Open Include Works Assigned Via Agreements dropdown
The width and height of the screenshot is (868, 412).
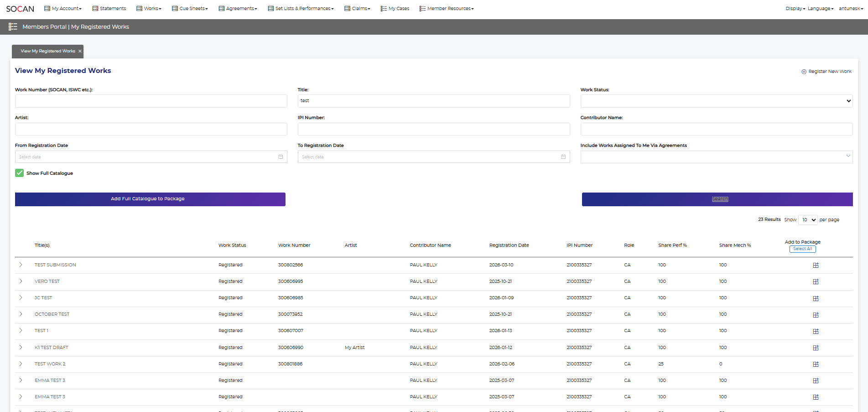tap(716, 157)
